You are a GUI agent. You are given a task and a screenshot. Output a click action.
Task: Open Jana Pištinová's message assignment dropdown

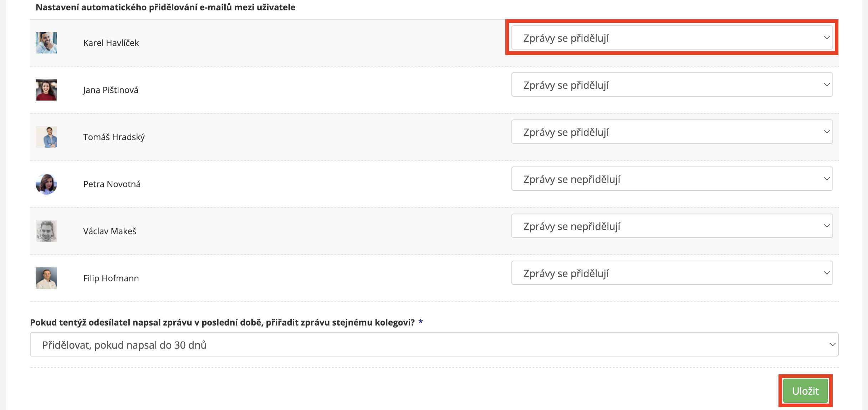pos(672,85)
